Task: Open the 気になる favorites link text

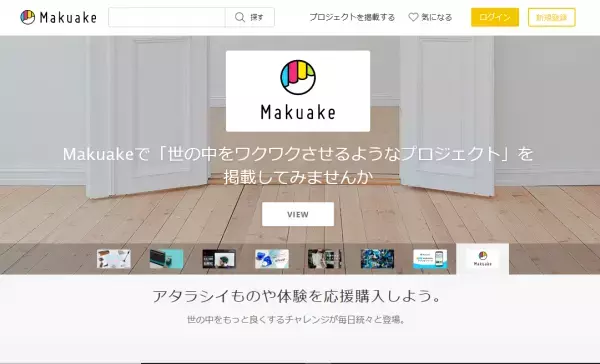Action: coord(437,17)
